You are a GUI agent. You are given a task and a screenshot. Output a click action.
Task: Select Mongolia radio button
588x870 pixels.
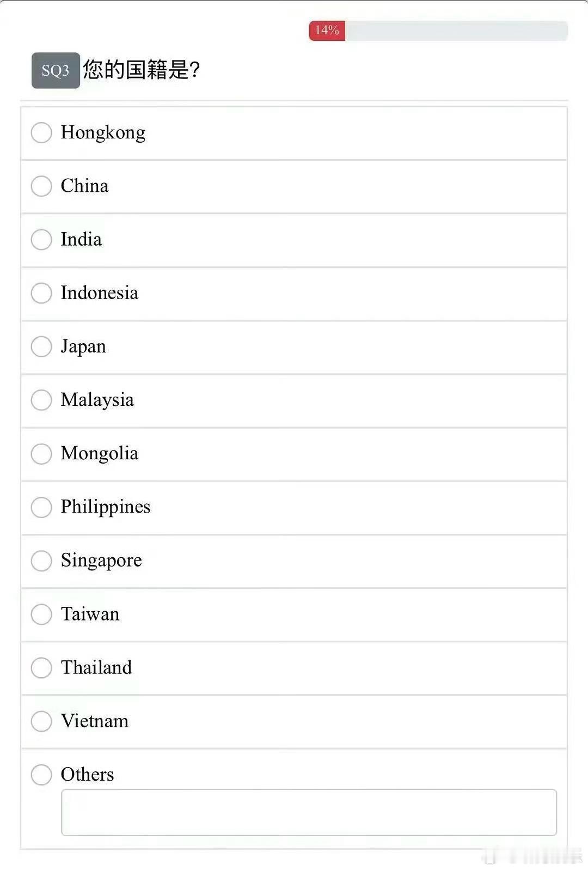click(x=41, y=453)
